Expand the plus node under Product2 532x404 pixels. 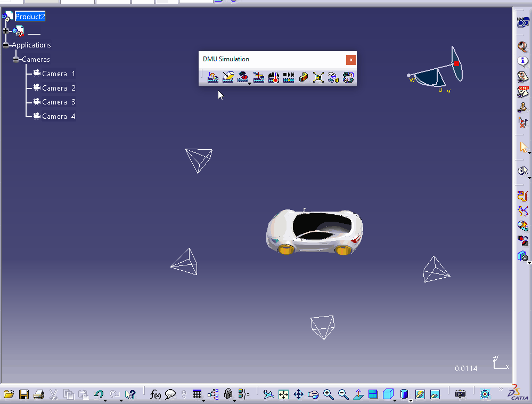tap(6, 31)
